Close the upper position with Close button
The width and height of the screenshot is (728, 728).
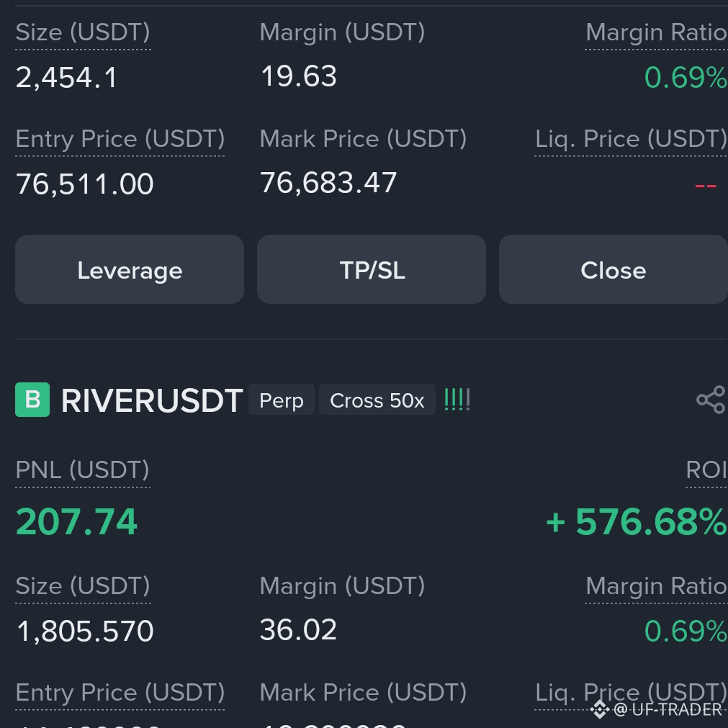click(x=614, y=269)
